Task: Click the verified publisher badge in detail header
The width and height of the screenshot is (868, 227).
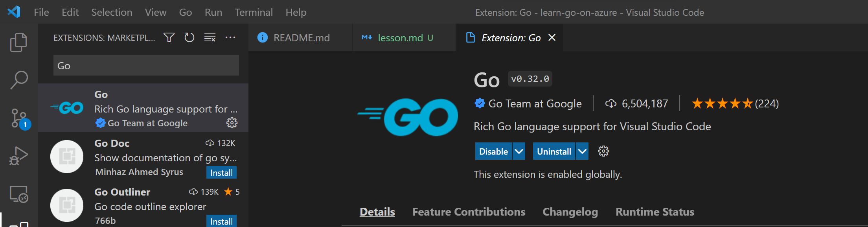Action: tap(480, 103)
